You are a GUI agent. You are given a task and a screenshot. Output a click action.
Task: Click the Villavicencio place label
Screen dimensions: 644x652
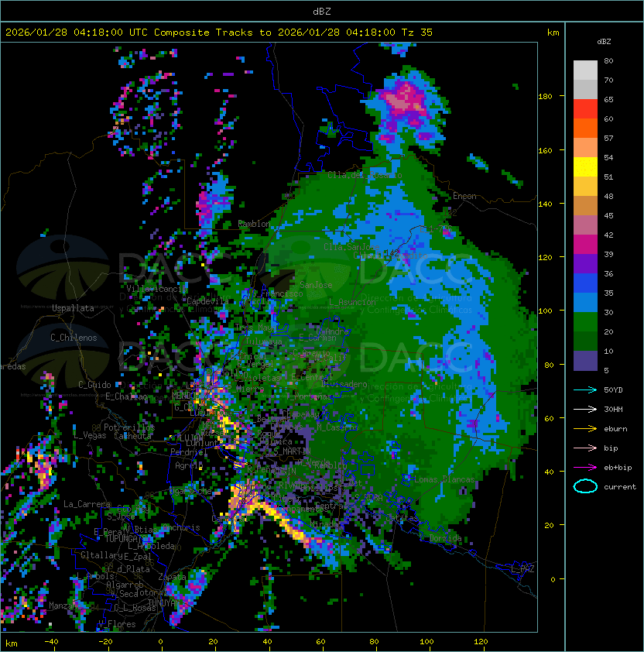pos(156,289)
